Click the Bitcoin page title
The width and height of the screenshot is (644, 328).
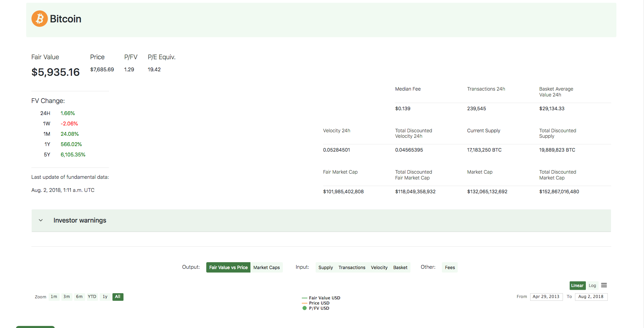pyautogui.click(x=66, y=19)
